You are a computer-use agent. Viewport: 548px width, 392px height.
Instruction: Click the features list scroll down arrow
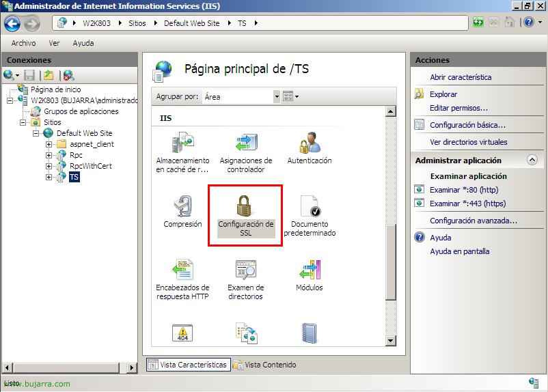coord(390,340)
